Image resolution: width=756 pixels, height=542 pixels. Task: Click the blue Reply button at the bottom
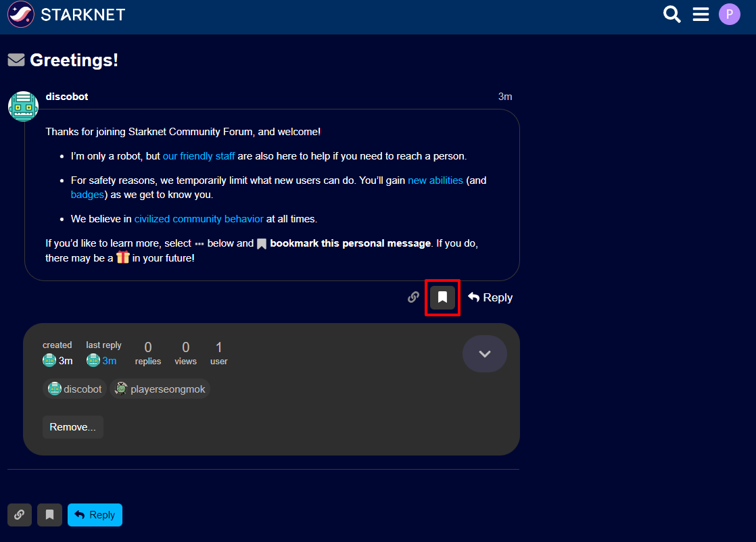click(95, 514)
